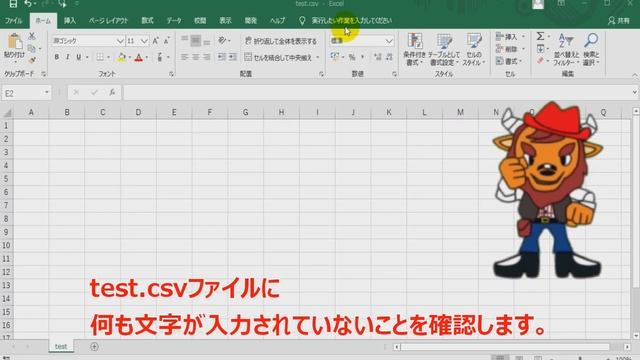Open the fill color dropdown arrow
640x360 pixels.
[130, 58]
